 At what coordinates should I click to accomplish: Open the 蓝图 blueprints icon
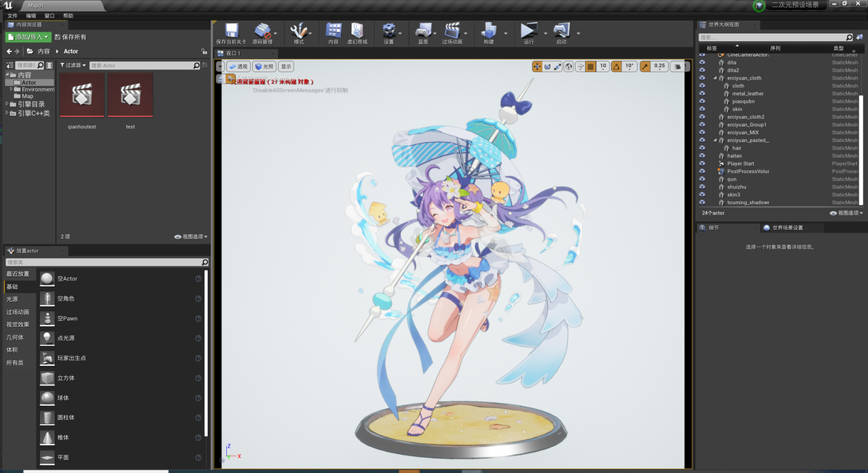pyautogui.click(x=424, y=30)
